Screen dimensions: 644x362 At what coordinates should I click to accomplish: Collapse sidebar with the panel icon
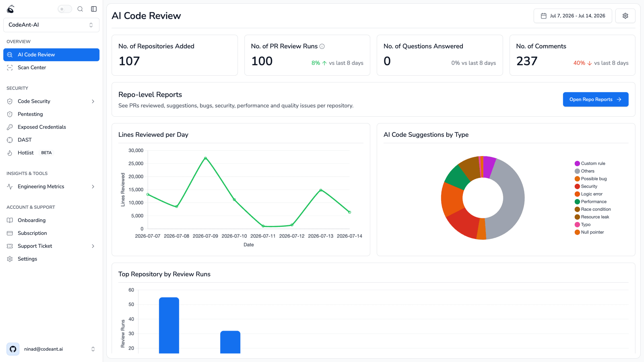[x=94, y=9]
